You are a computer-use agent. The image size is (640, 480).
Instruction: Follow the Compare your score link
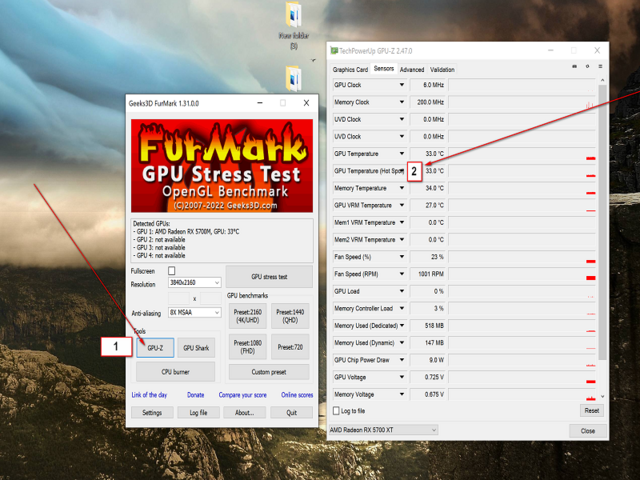243,395
